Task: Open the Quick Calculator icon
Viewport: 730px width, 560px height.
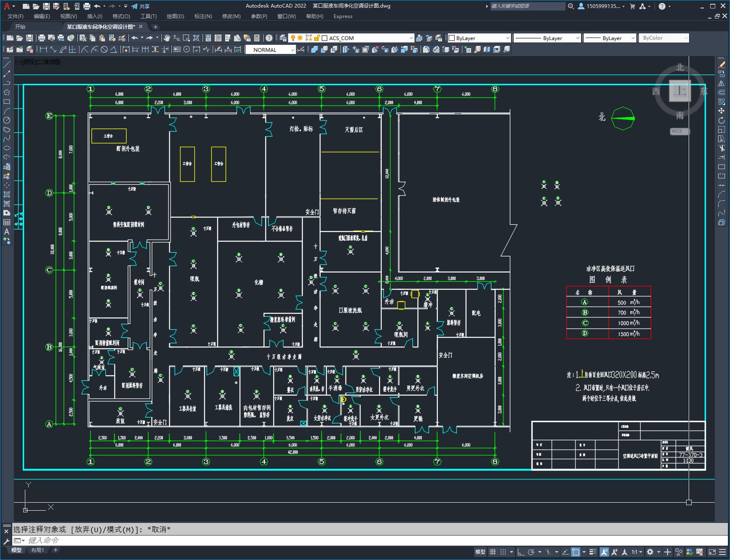Action: coord(257,38)
